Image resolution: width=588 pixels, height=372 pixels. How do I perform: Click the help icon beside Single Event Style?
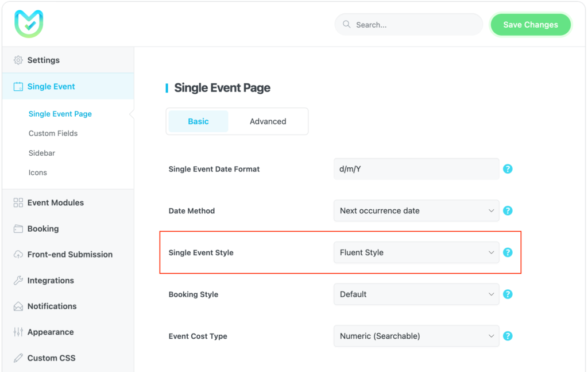pyautogui.click(x=508, y=252)
